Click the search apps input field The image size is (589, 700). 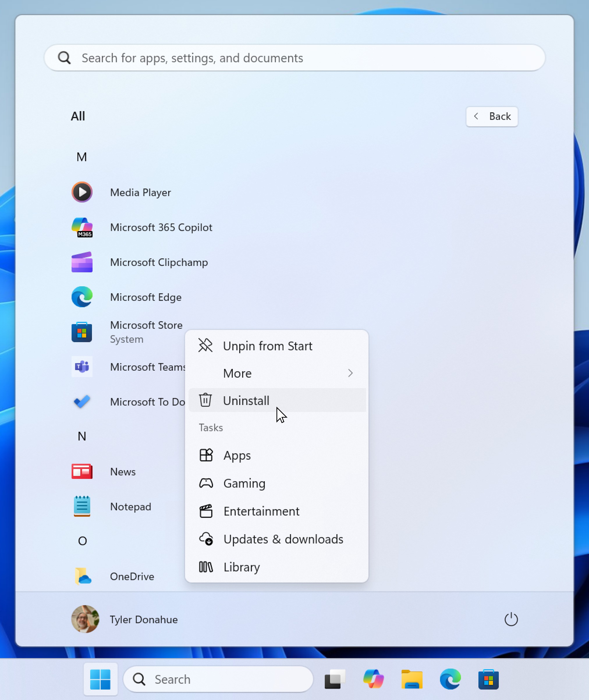[x=294, y=58]
